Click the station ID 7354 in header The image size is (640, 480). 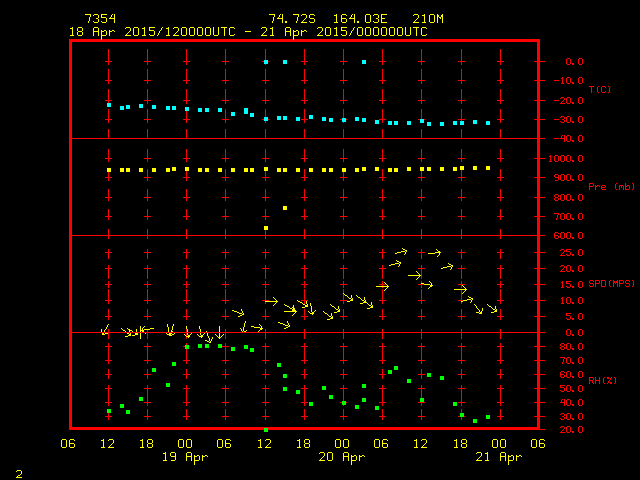(100, 19)
